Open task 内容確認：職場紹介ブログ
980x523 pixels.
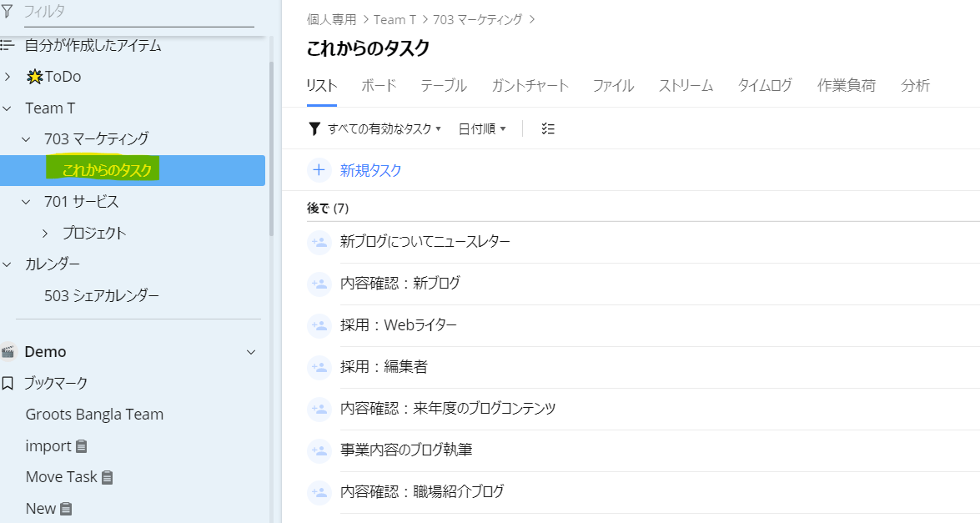pyautogui.click(x=422, y=492)
